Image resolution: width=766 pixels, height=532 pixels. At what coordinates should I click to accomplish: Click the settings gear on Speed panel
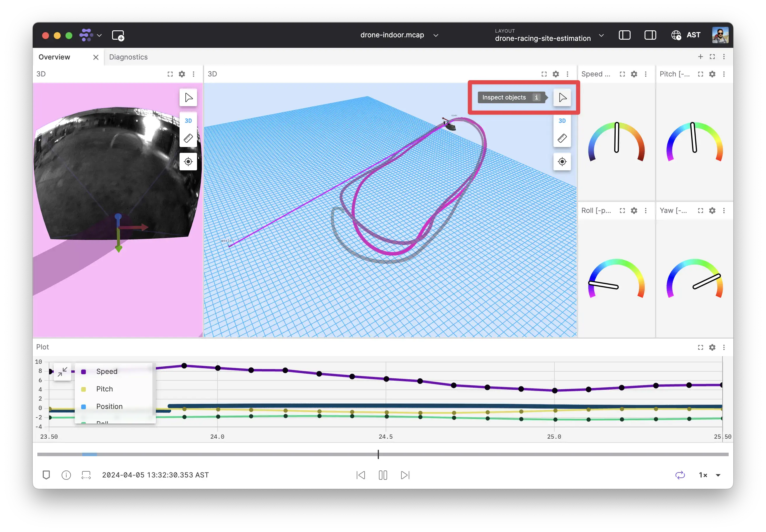click(x=634, y=74)
